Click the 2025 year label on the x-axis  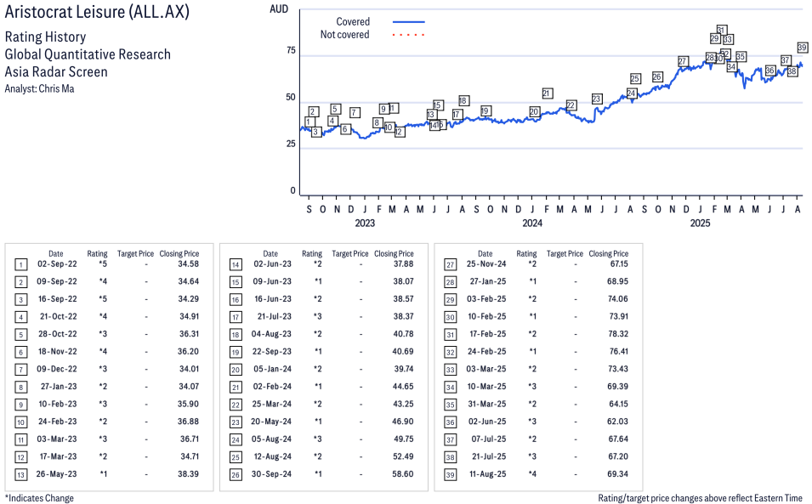pos(700,223)
